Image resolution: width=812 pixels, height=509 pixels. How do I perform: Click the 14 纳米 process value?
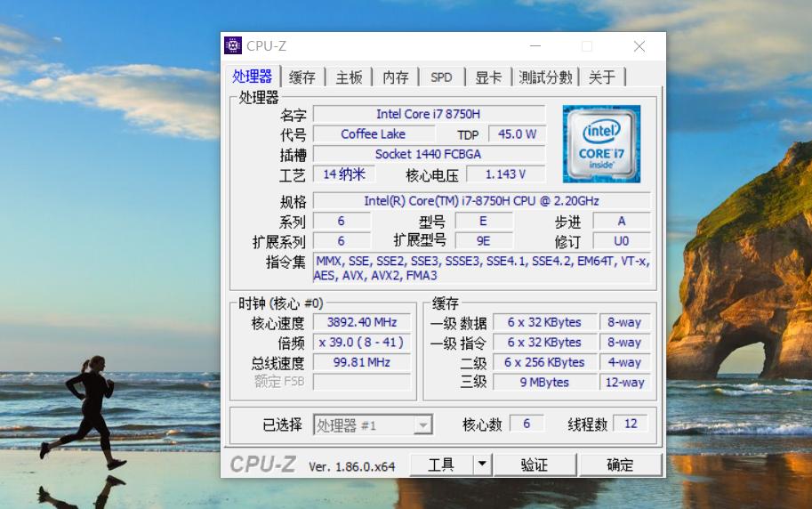pyautogui.click(x=344, y=174)
